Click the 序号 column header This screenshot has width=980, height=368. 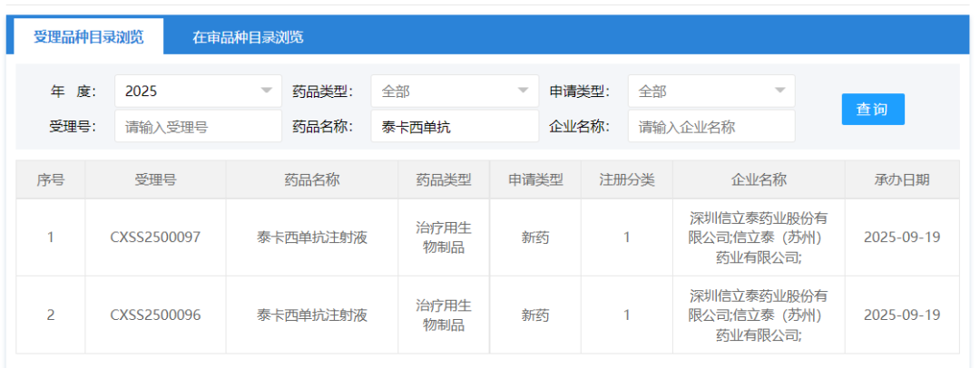coord(51,179)
